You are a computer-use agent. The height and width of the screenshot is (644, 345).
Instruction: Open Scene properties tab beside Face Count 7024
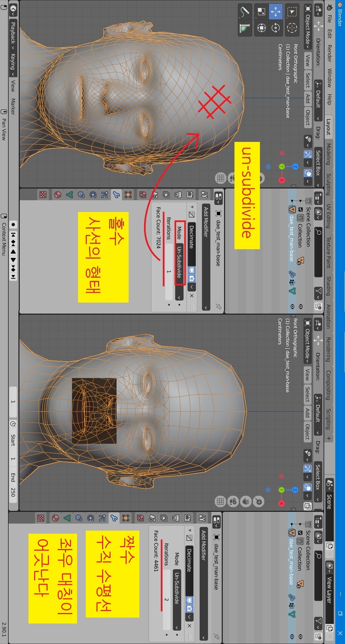(x=154, y=195)
